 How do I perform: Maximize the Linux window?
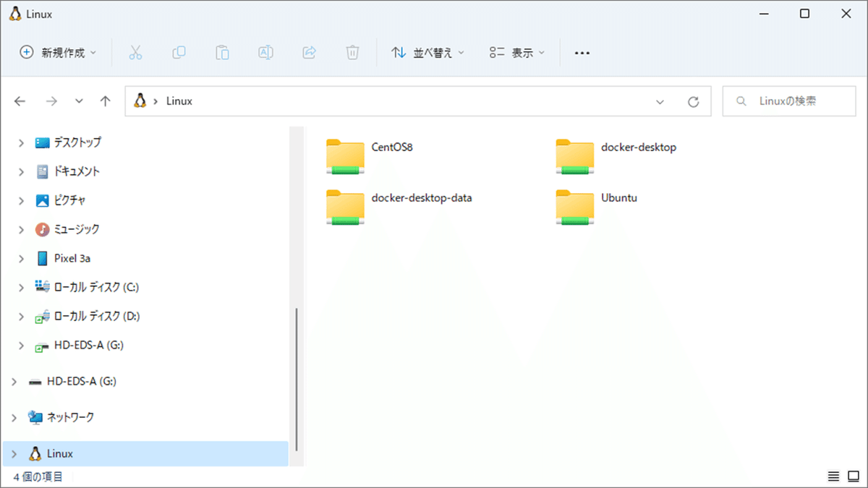tap(804, 14)
